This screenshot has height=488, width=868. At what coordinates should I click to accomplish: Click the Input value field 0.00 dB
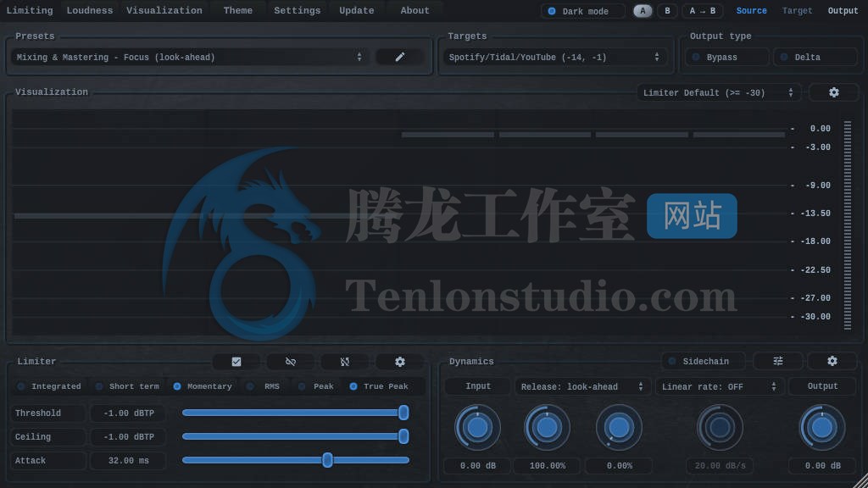point(478,466)
